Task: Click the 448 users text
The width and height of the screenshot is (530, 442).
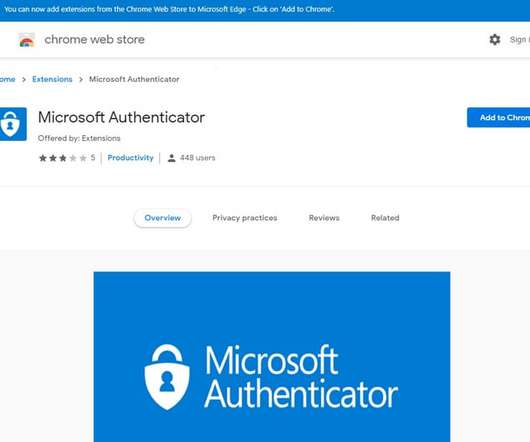Action: (x=197, y=158)
